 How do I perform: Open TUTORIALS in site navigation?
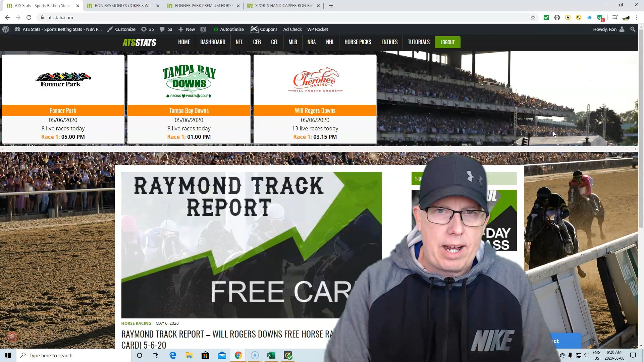[x=418, y=42]
